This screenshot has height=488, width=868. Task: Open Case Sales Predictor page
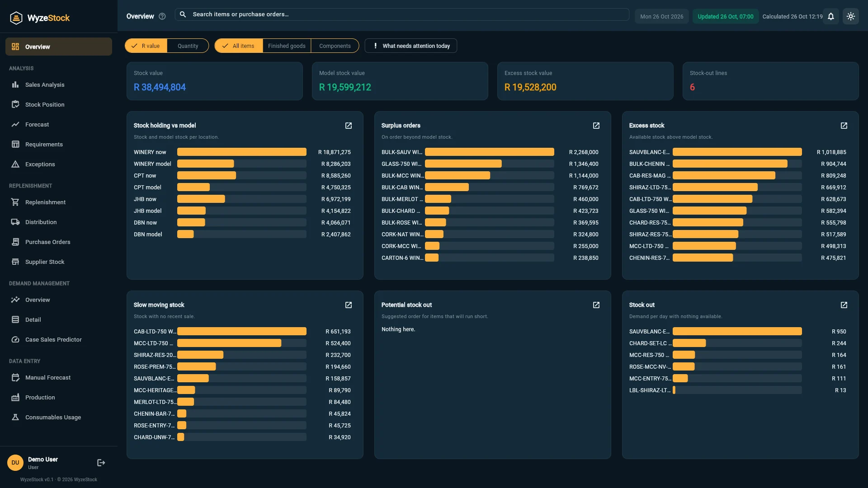[x=59, y=339]
